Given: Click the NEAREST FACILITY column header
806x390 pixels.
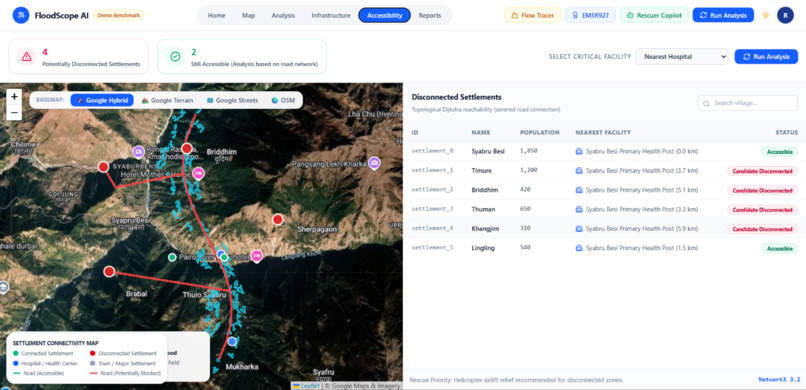Looking at the screenshot, I should 603,133.
